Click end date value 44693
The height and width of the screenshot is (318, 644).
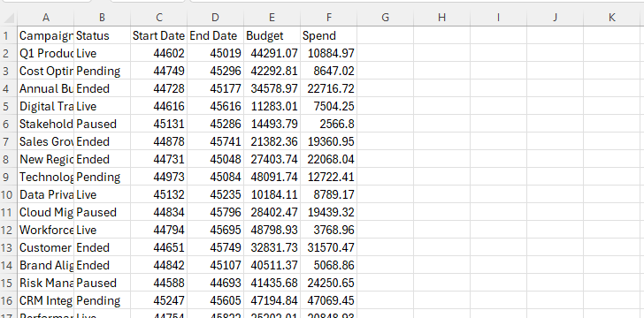pyautogui.click(x=215, y=283)
